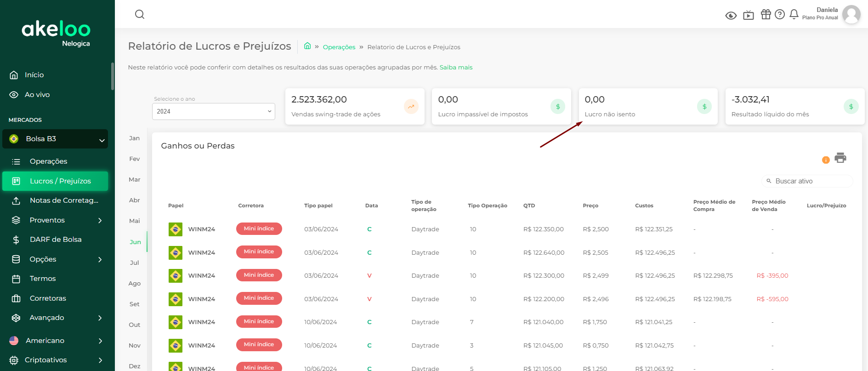Open DARF de Bolsa sidebar item

pyautogui.click(x=55, y=240)
